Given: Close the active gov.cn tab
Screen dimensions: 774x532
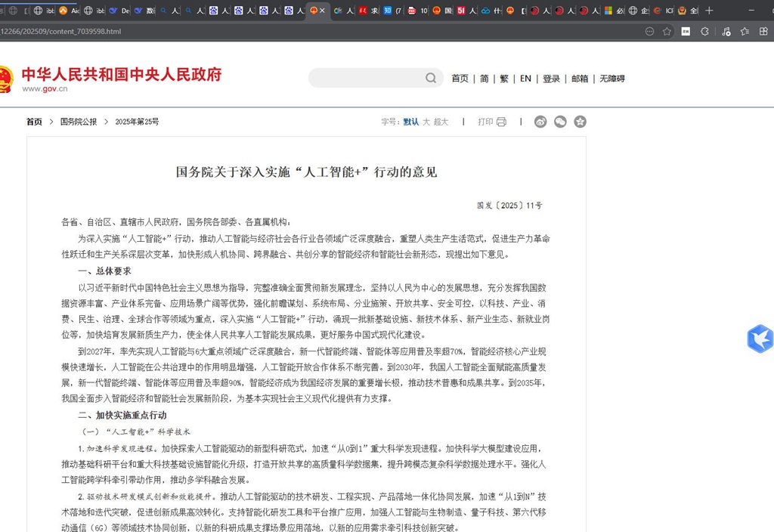Looking at the screenshot, I should click(x=322, y=11).
